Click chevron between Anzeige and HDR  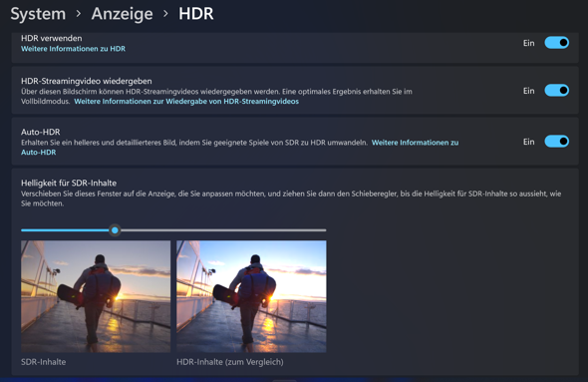(x=165, y=14)
